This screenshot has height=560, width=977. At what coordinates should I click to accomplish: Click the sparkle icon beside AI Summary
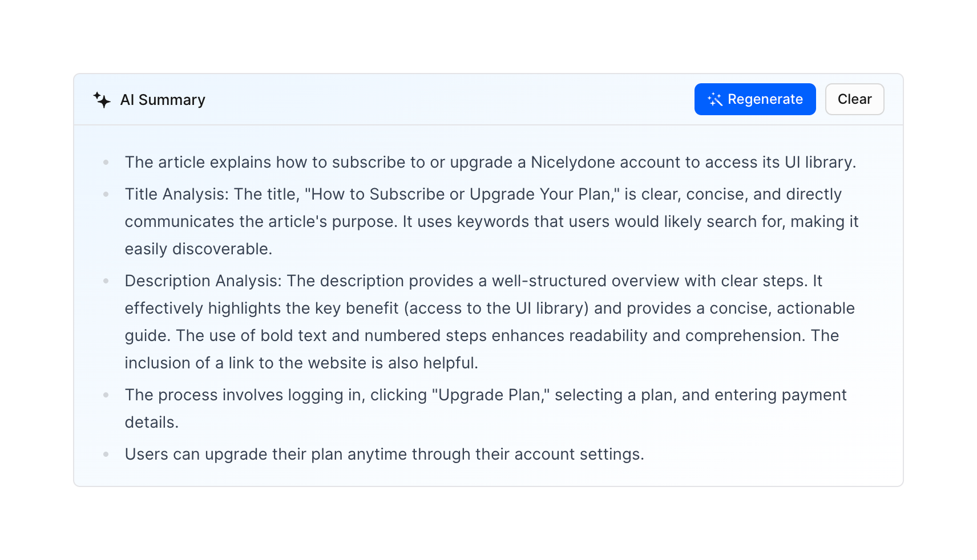pos(102,100)
